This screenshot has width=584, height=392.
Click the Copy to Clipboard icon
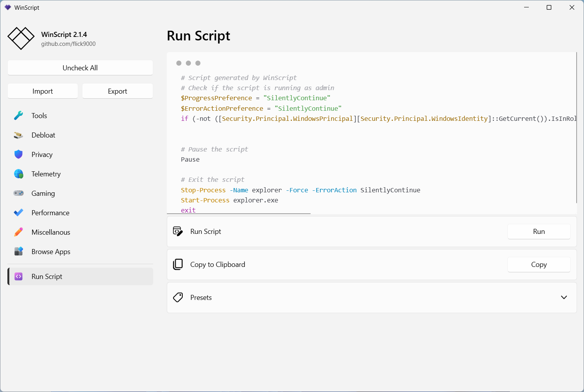pos(178,265)
